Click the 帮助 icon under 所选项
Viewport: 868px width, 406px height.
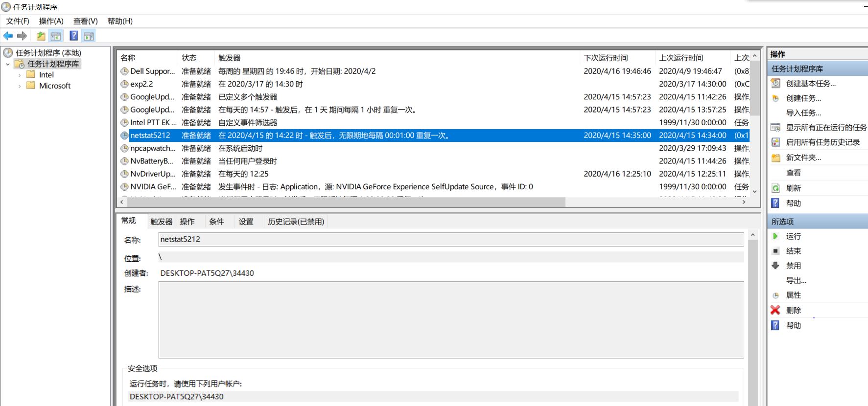point(775,325)
